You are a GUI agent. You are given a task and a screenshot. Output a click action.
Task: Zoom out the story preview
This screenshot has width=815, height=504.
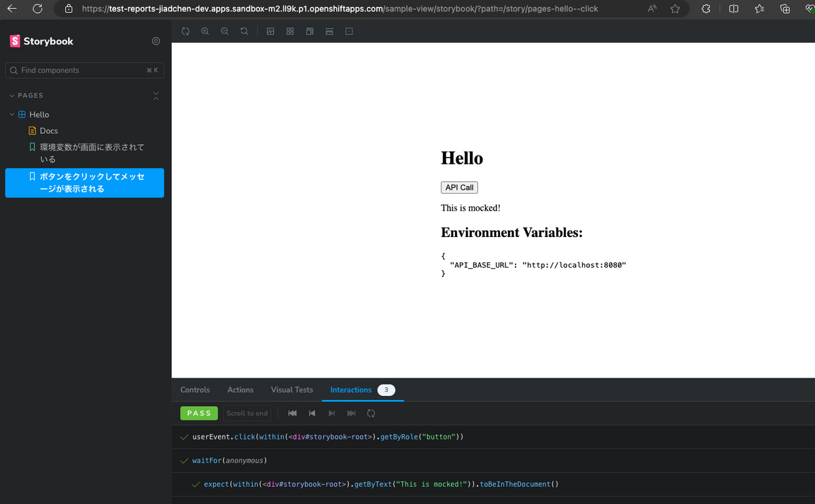coord(224,31)
